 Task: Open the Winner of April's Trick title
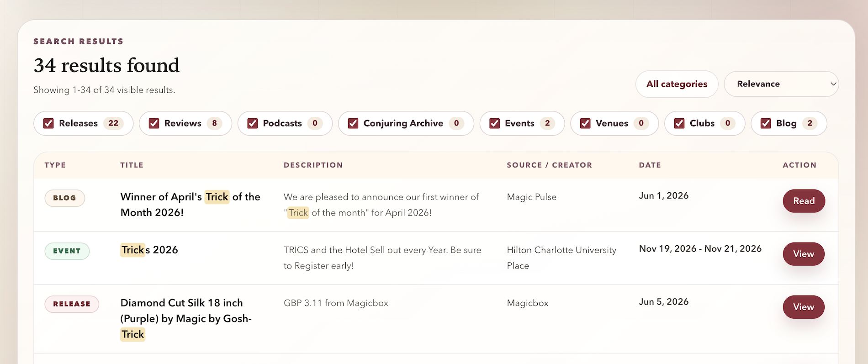191,205
